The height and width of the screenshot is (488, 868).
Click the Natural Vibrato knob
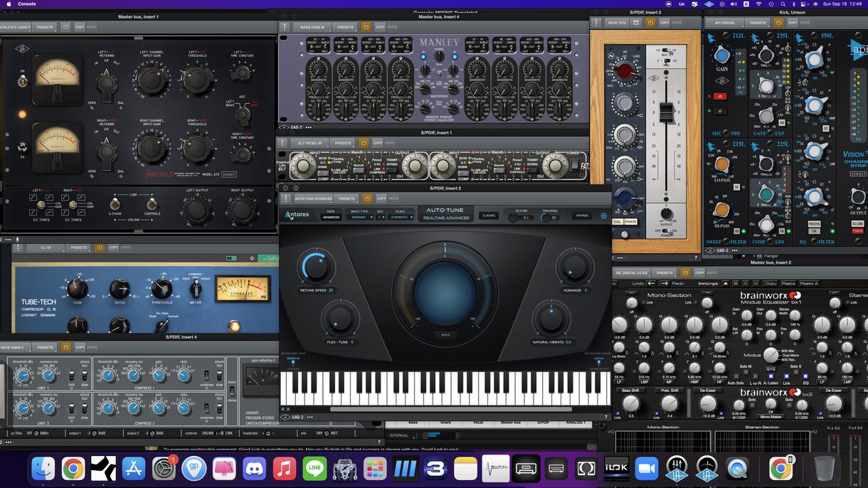[x=551, y=318]
